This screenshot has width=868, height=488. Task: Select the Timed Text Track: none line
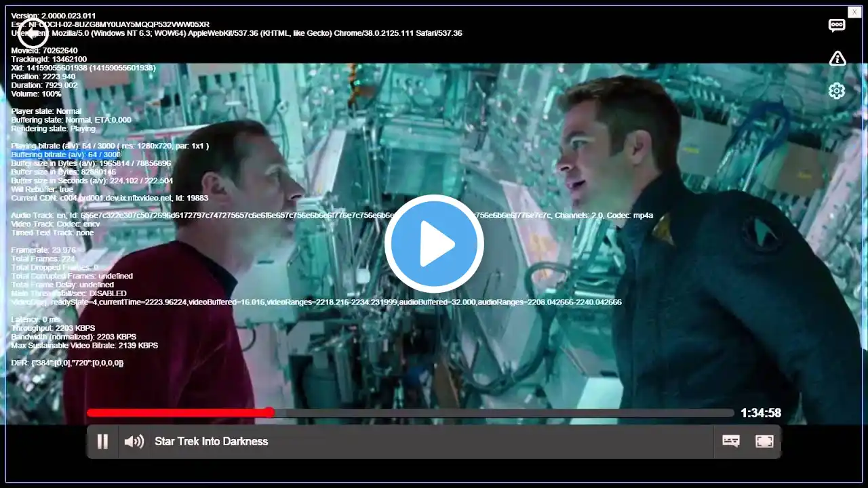[x=52, y=233]
